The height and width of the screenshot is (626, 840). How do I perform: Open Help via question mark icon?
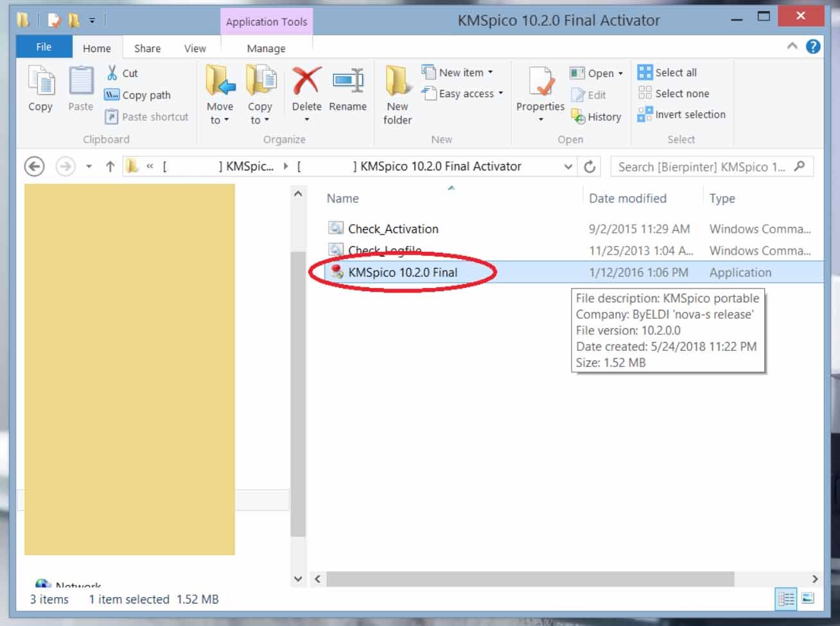coord(813,46)
